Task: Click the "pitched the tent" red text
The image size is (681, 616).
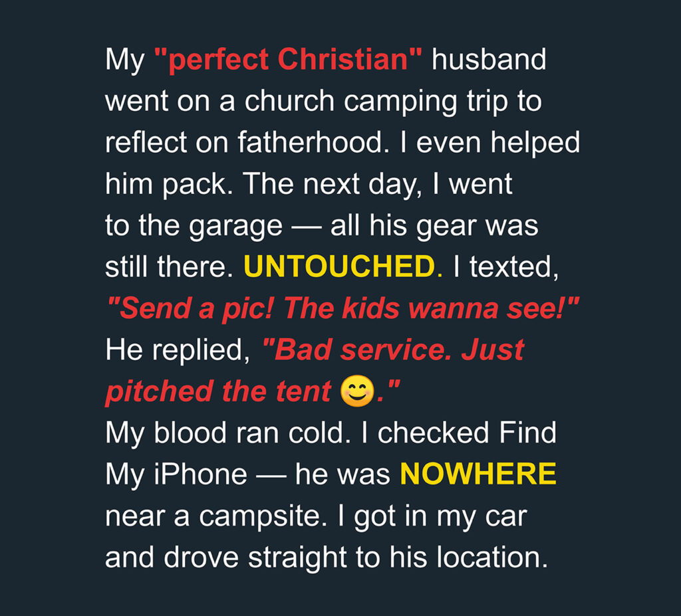Action: coord(219,392)
